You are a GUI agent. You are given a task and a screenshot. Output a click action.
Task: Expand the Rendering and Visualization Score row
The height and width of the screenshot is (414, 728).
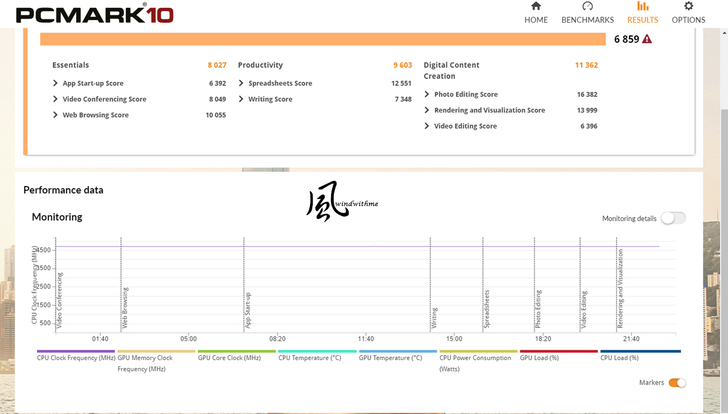click(428, 110)
